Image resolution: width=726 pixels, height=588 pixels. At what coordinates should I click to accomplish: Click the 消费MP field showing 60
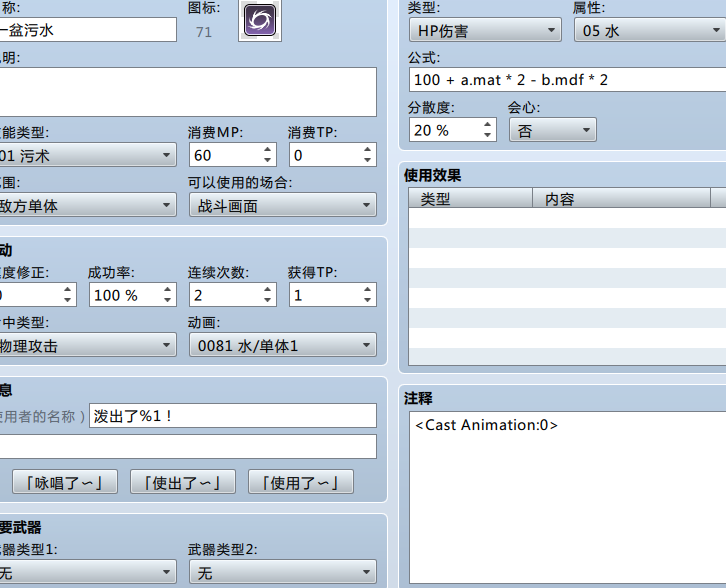point(225,155)
